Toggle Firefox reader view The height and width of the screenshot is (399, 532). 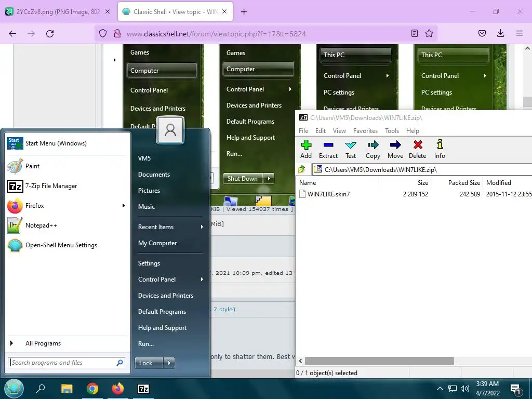pos(414,33)
